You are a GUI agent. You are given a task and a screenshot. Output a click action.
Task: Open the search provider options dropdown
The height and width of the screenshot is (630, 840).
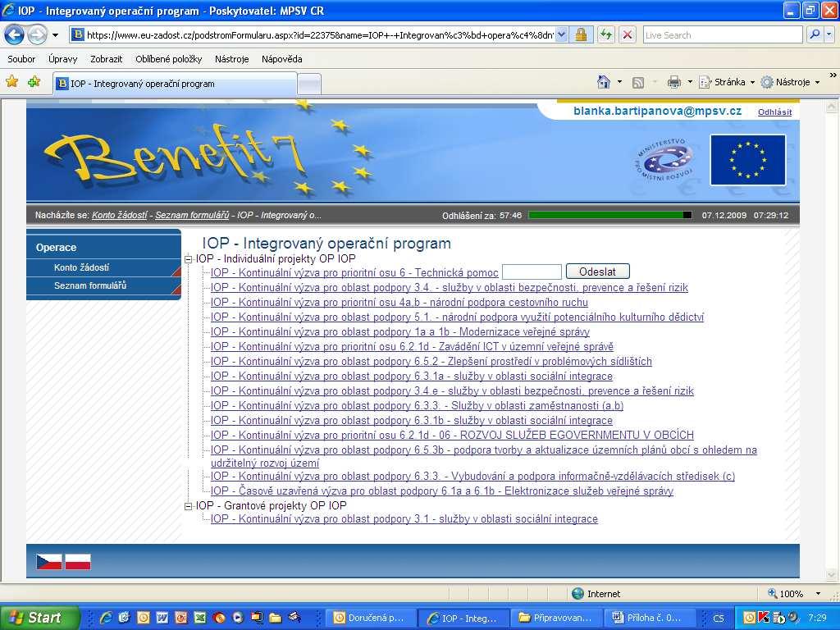(829, 34)
